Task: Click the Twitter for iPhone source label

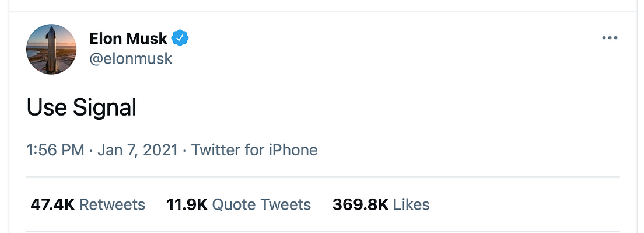Action: (255, 150)
